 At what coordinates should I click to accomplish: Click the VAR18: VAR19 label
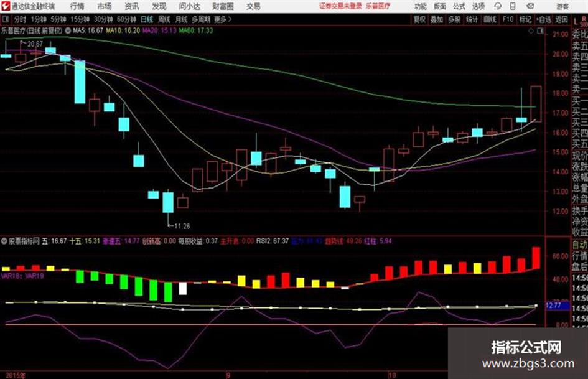[22, 276]
